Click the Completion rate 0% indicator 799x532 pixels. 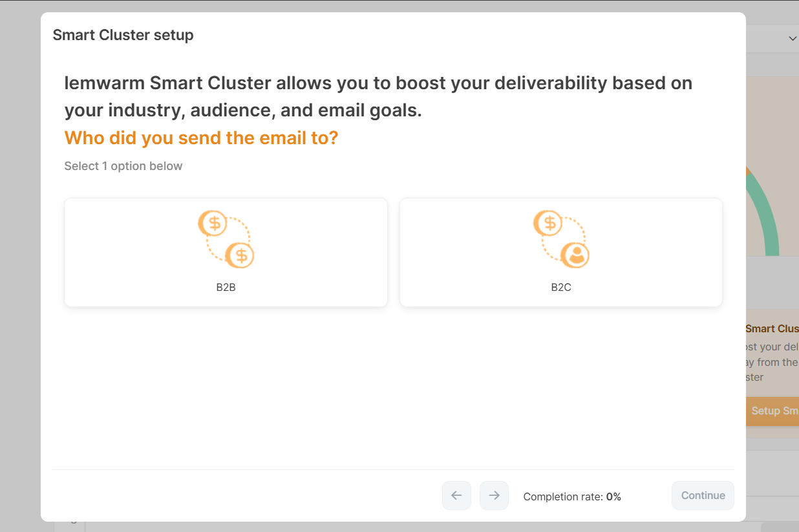pyautogui.click(x=571, y=496)
